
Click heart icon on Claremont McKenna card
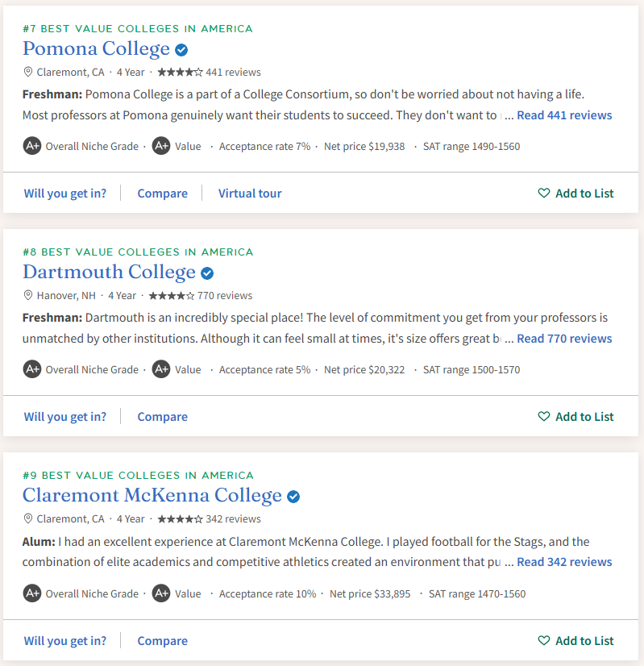coord(544,641)
